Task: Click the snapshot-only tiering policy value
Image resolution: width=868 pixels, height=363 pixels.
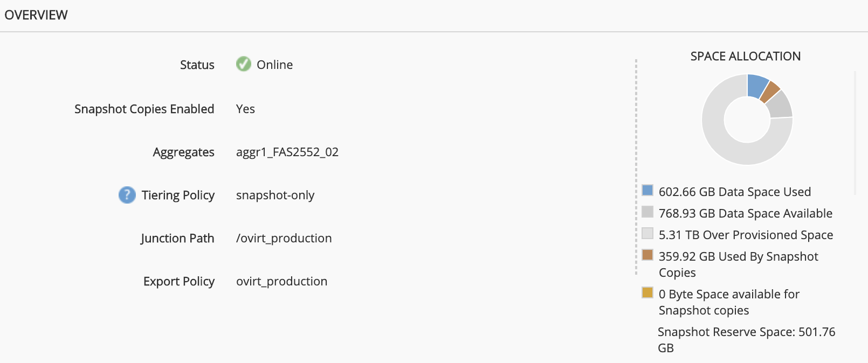Action: pyautogui.click(x=275, y=195)
